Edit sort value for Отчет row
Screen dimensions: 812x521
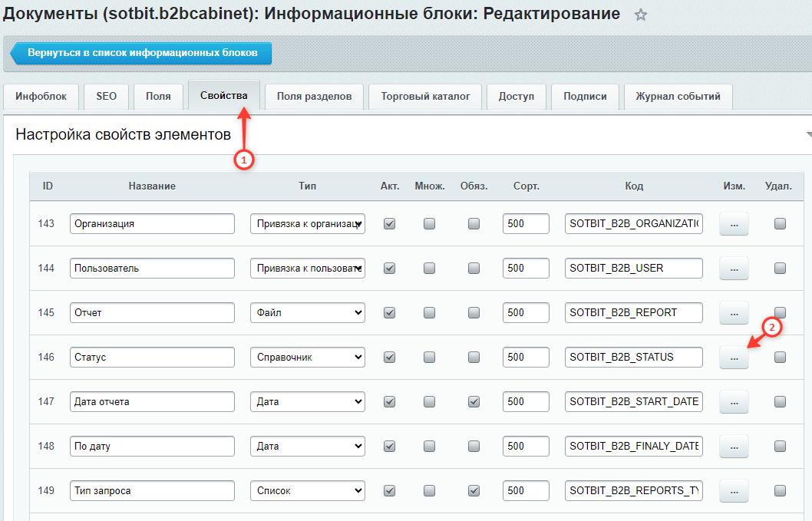(x=526, y=313)
